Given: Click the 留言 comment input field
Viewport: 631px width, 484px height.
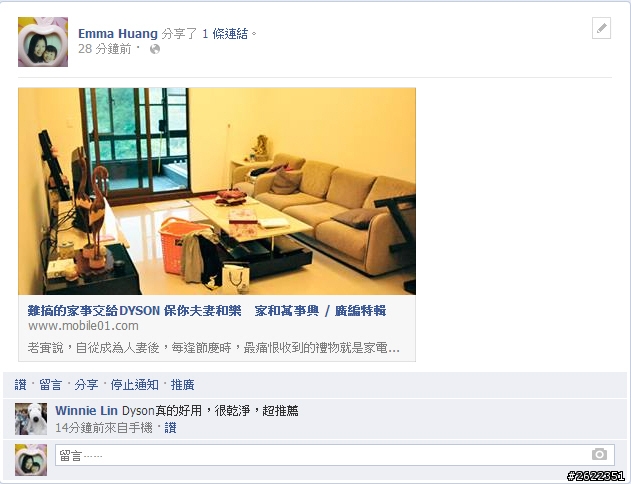Looking at the screenshot, I should [x=335, y=455].
